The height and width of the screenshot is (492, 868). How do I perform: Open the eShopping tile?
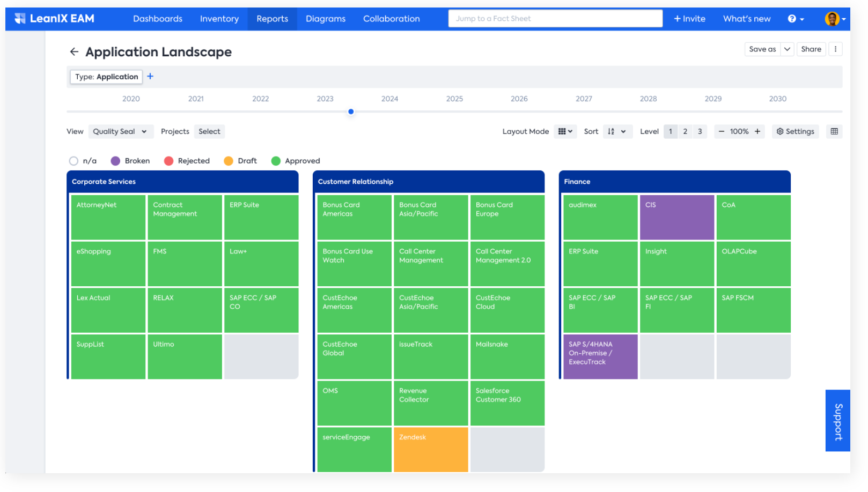pyautogui.click(x=108, y=264)
